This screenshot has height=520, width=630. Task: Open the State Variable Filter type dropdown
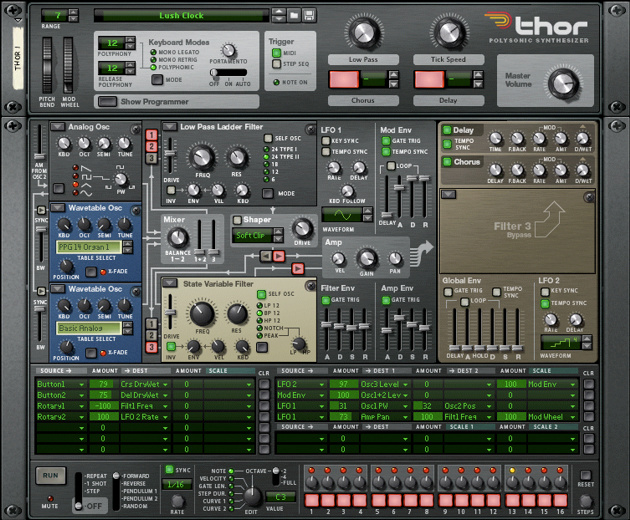tap(170, 283)
